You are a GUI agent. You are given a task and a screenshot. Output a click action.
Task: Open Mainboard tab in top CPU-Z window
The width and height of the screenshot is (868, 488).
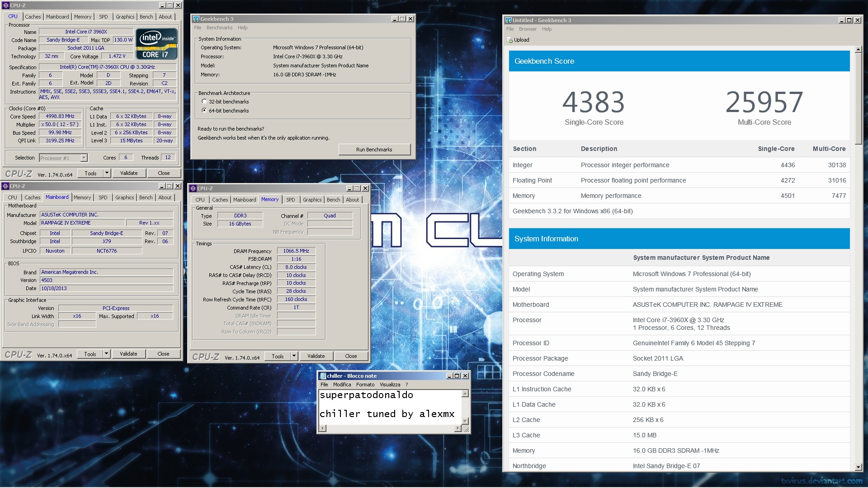point(58,17)
